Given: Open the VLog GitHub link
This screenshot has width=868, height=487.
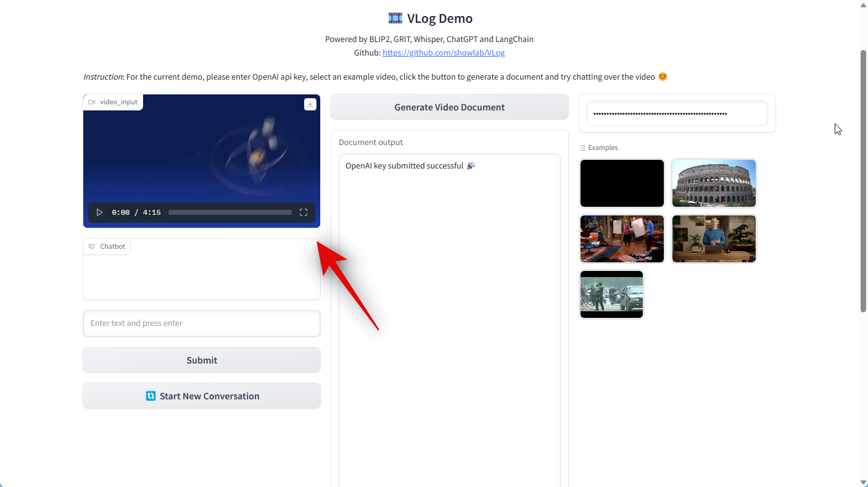Looking at the screenshot, I should (x=443, y=53).
